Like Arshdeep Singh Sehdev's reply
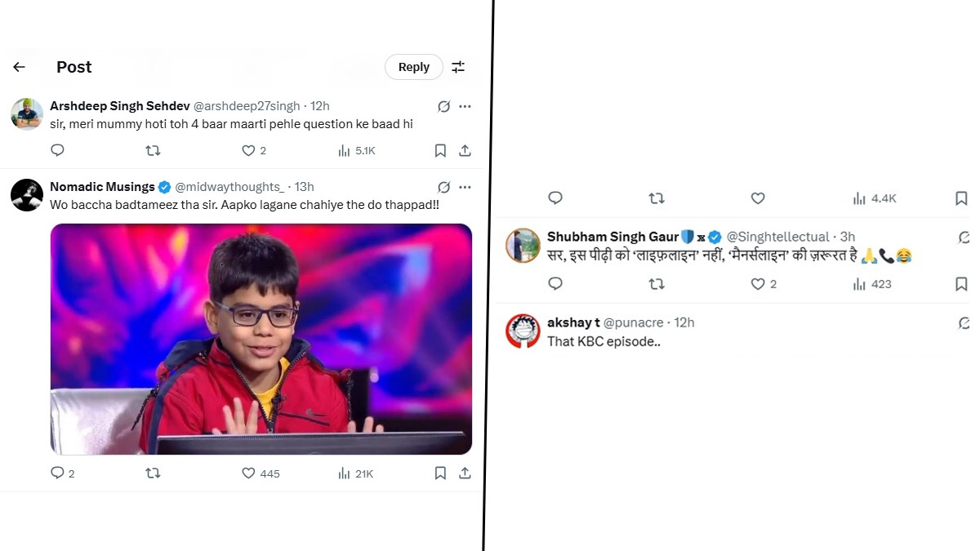Screen dimensions: 980x551 coord(248,150)
